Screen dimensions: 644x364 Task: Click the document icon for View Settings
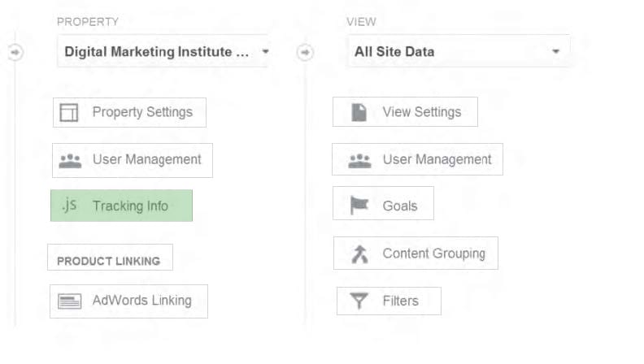pos(359,112)
